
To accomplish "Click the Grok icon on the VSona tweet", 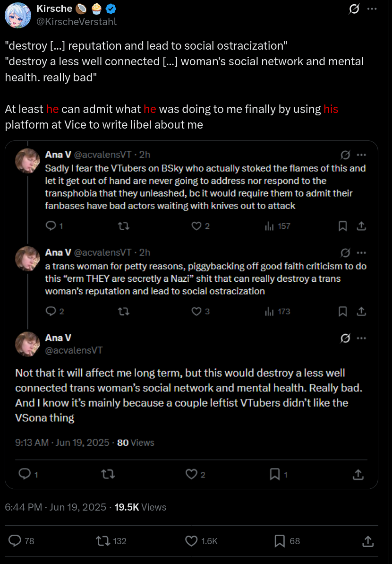I will click(x=345, y=338).
